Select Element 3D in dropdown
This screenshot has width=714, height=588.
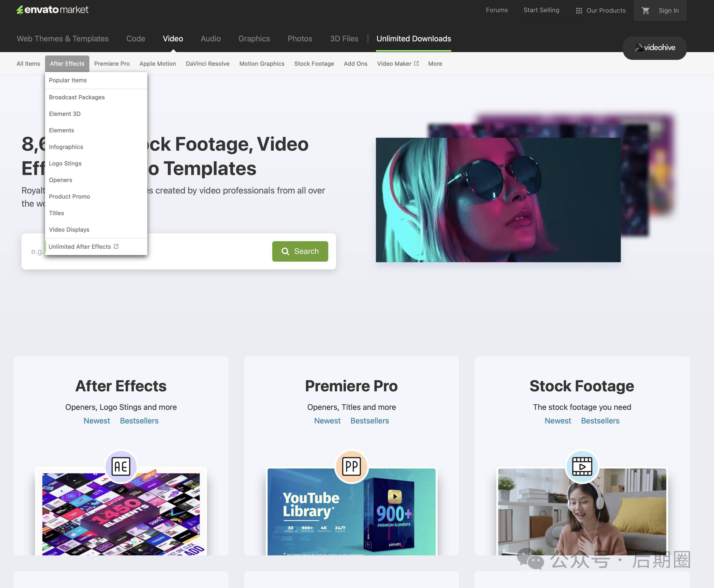coord(96,114)
